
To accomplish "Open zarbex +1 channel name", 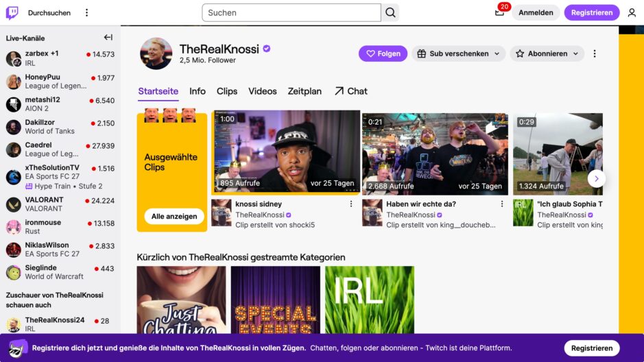I will (x=42, y=53).
